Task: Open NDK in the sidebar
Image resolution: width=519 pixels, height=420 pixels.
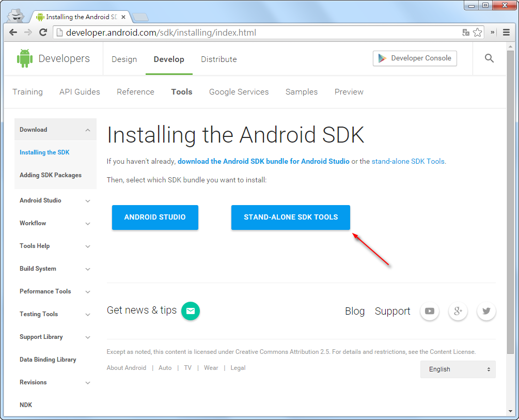Action: coord(26,405)
